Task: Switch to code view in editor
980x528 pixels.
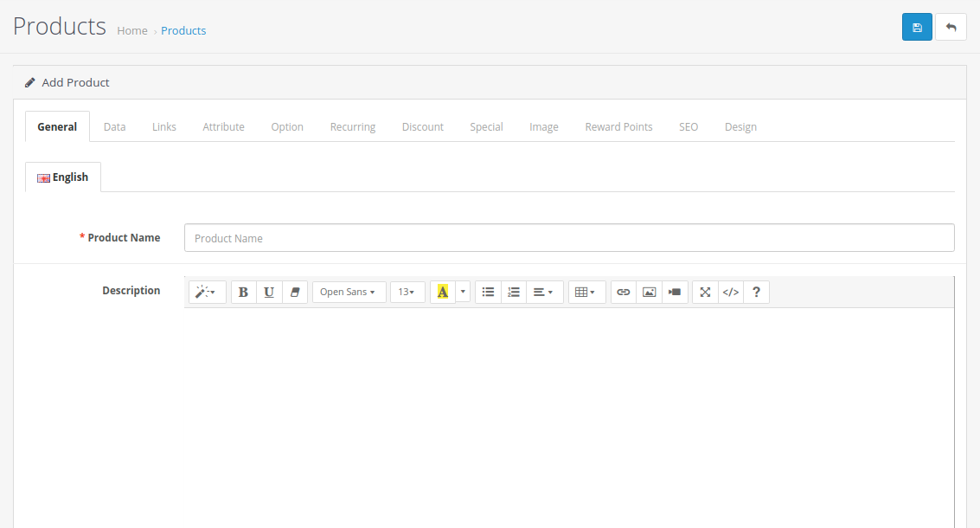Action: 731,293
